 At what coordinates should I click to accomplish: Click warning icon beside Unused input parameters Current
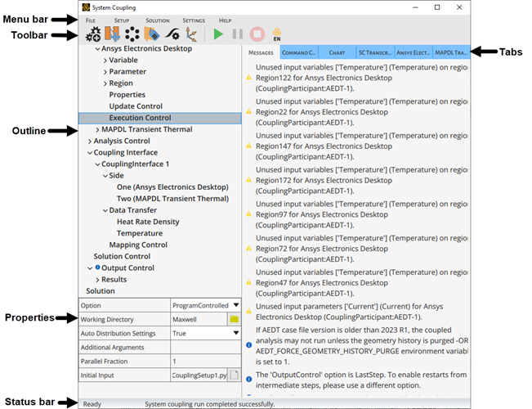click(248, 311)
